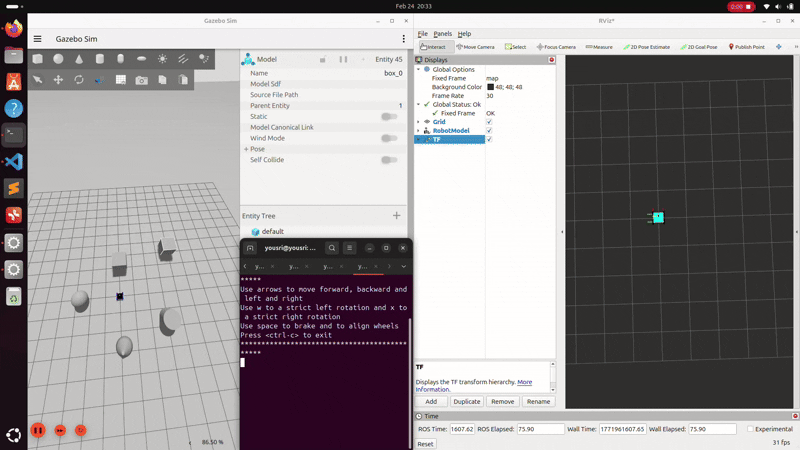Toggle the Self Collide switch
Image resolution: width=800 pixels, height=450 pixels.
(x=389, y=160)
